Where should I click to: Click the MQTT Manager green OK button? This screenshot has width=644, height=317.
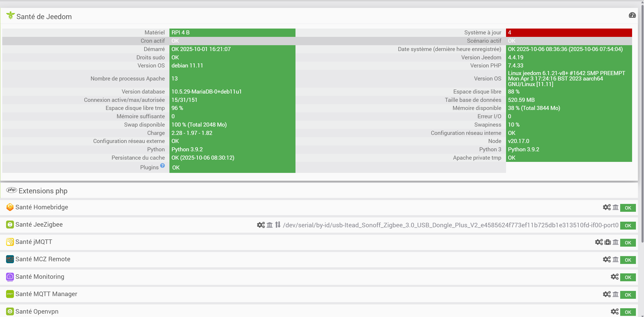tap(628, 295)
